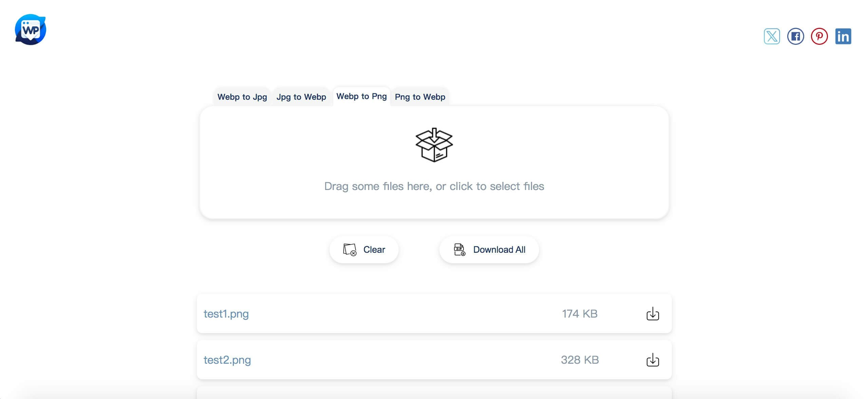Click the drag files here text
Viewport: 868px width, 399px height.
[434, 186]
